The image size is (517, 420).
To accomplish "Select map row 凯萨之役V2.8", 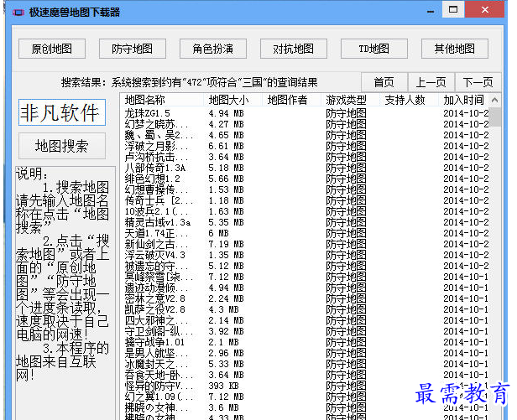I will click(306, 309).
